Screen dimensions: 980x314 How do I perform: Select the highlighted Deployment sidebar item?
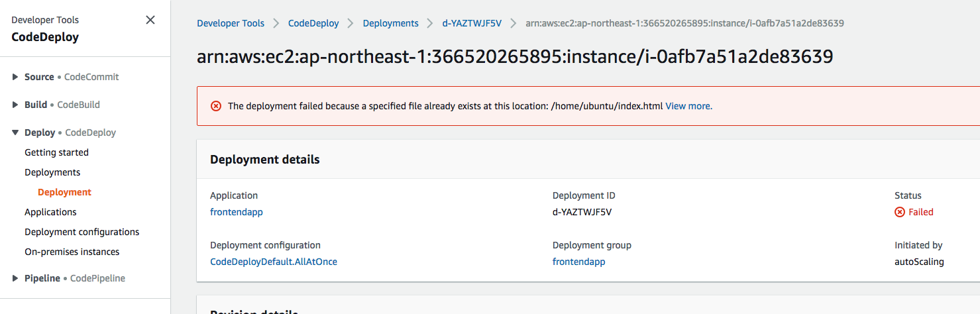[x=64, y=192]
